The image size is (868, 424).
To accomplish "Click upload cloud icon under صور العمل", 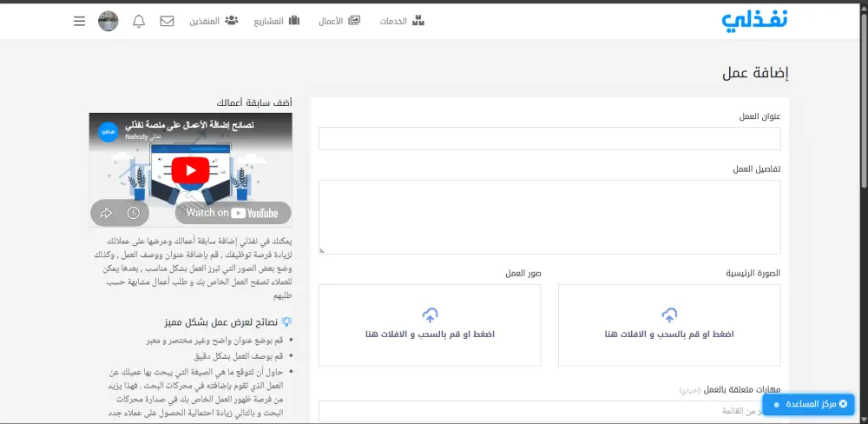I will click(x=431, y=315).
